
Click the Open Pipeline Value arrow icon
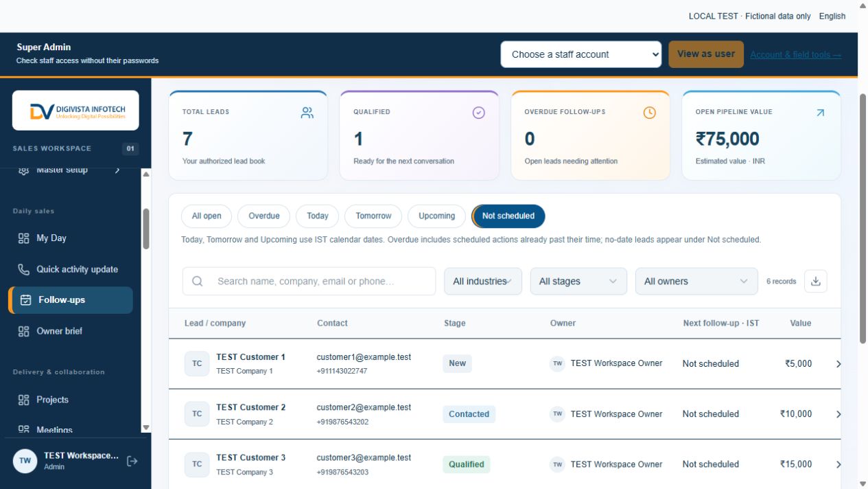[x=820, y=113]
